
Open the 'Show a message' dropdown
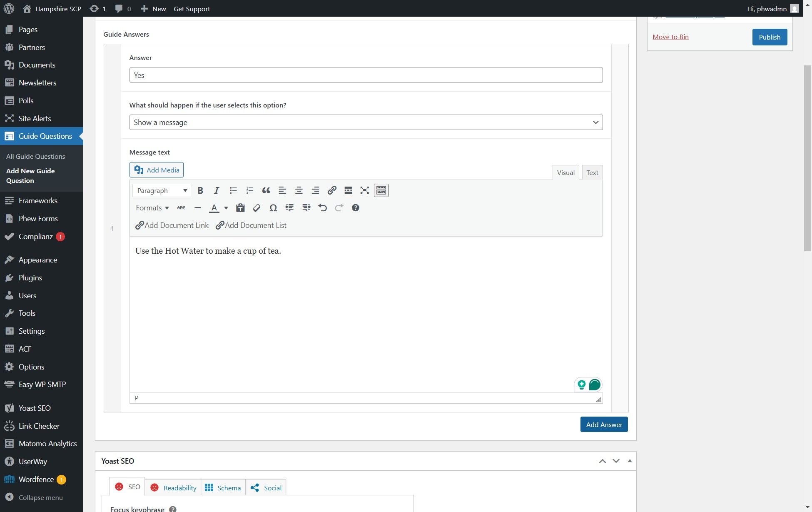[366, 122]
